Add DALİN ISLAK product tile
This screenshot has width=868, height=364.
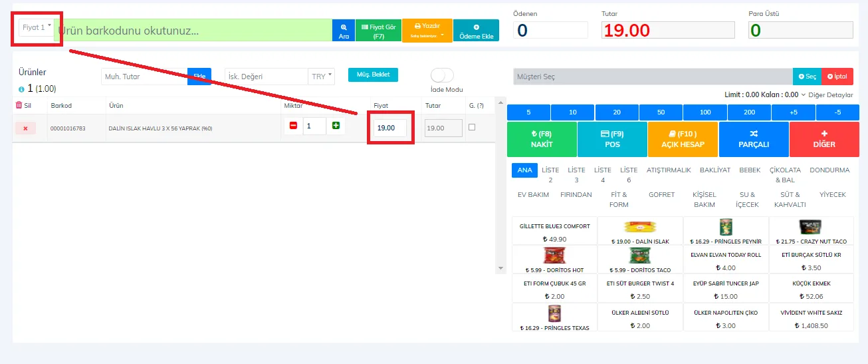point(640,232)
